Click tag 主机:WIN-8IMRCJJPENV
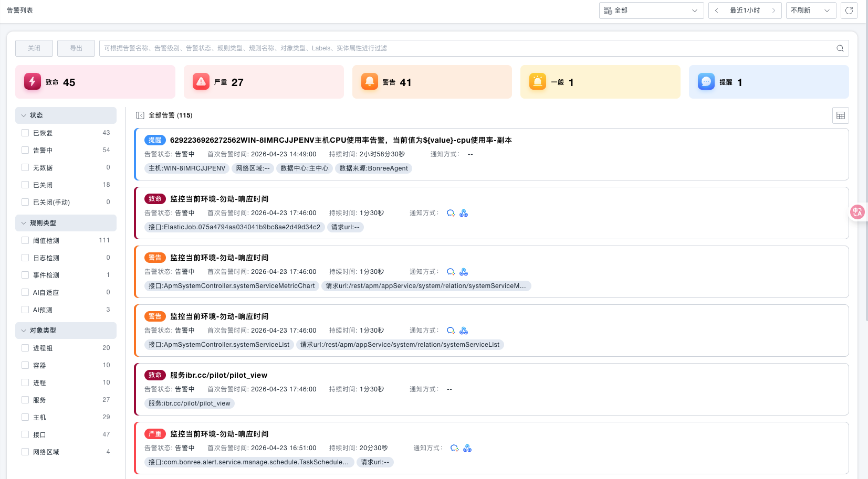 (187, 168)
